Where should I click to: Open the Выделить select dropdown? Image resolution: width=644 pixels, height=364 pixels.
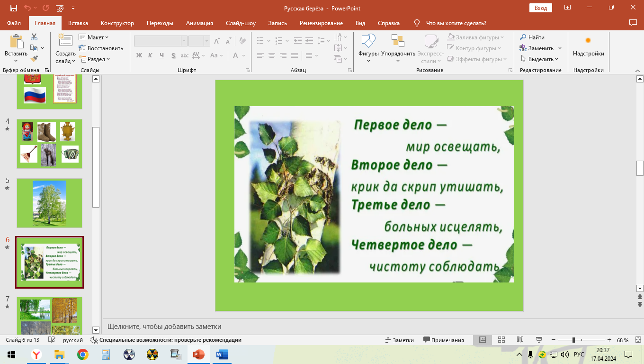[x=539, y=59]
